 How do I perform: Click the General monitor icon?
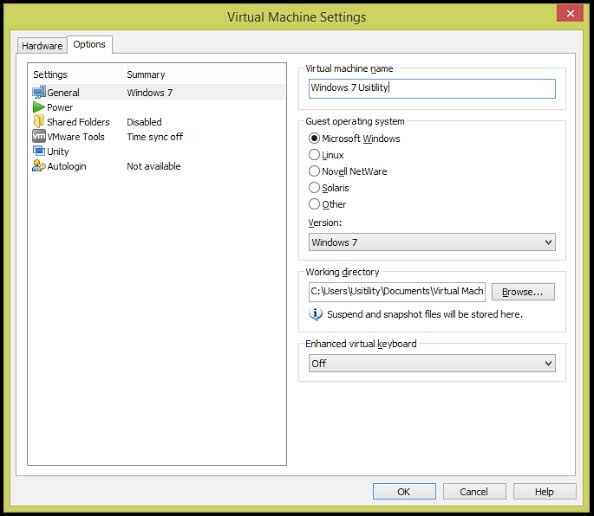pyautogui.click(x=39, y=92)
